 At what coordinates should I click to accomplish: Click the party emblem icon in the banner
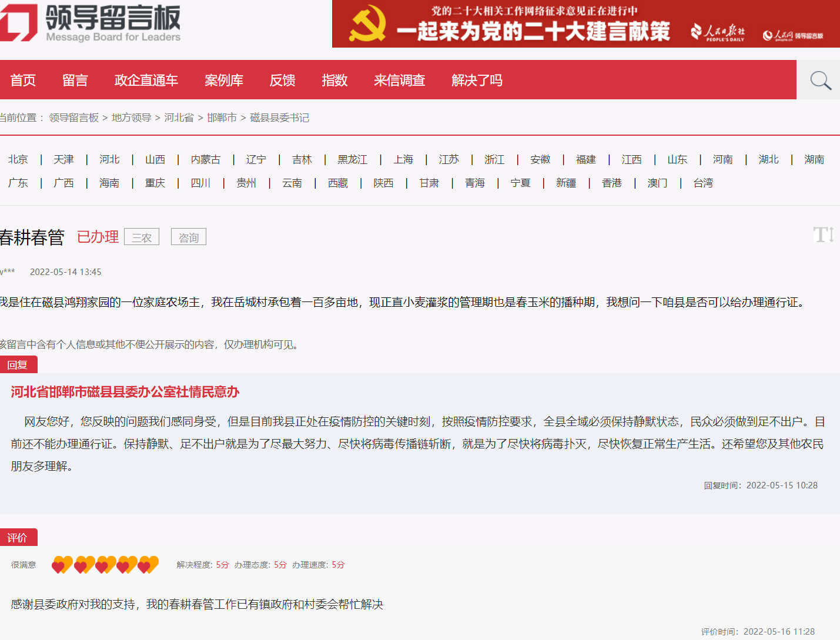click(x=367, y=24)
